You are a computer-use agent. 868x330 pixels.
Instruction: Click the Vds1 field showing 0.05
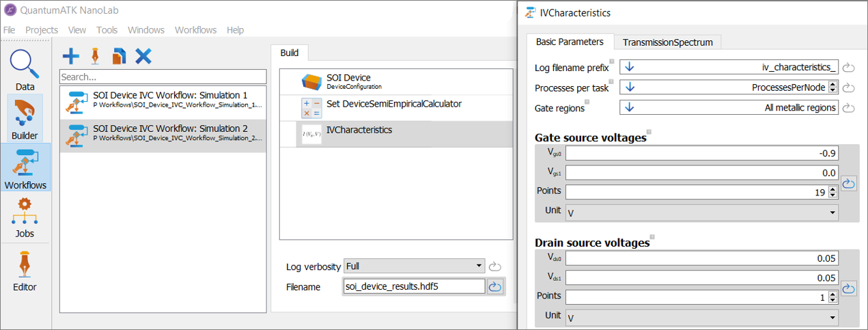pyautogui.click(x=701, y=279)
